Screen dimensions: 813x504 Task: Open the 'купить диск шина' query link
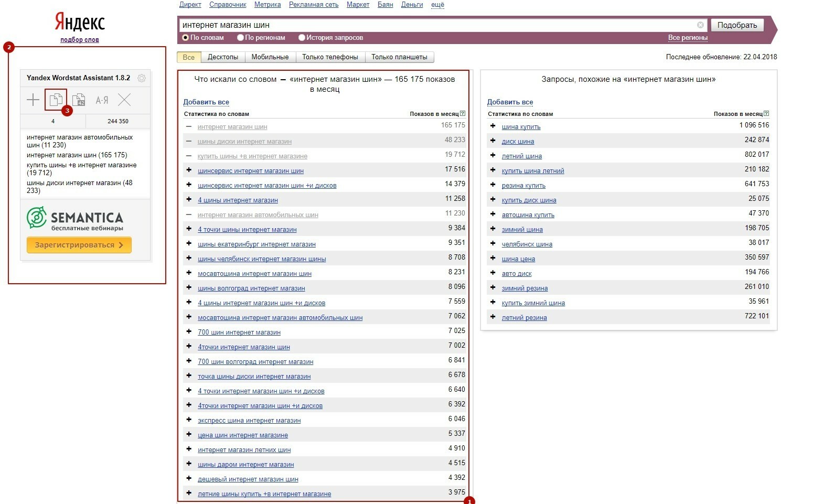click(529, 200)
